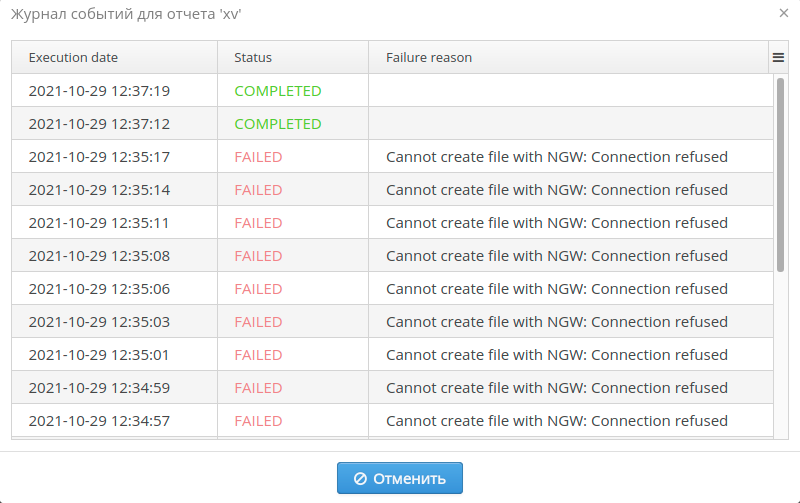Select the row executed at 12:37:19
800x503 pixels.
pos(99,91)
